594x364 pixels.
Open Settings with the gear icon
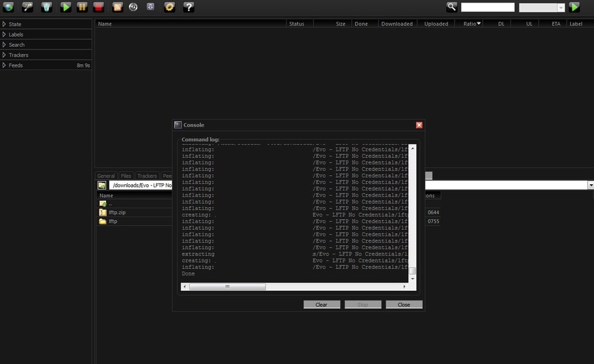point(169,7)
